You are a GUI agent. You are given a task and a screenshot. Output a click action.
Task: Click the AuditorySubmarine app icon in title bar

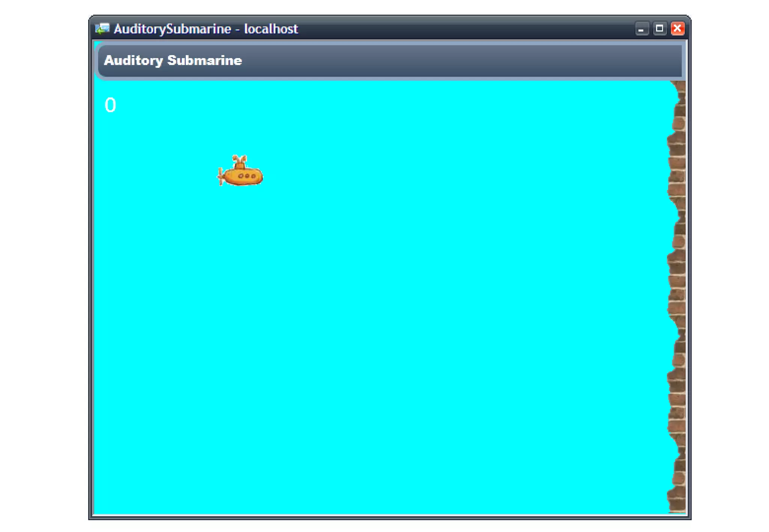(x=102, y=29)
